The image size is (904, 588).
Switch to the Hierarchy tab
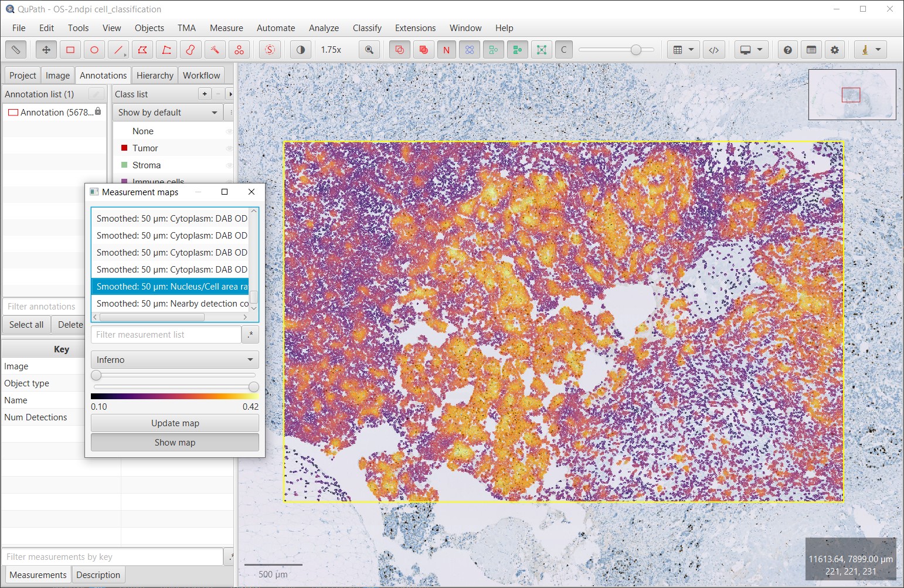155,76
